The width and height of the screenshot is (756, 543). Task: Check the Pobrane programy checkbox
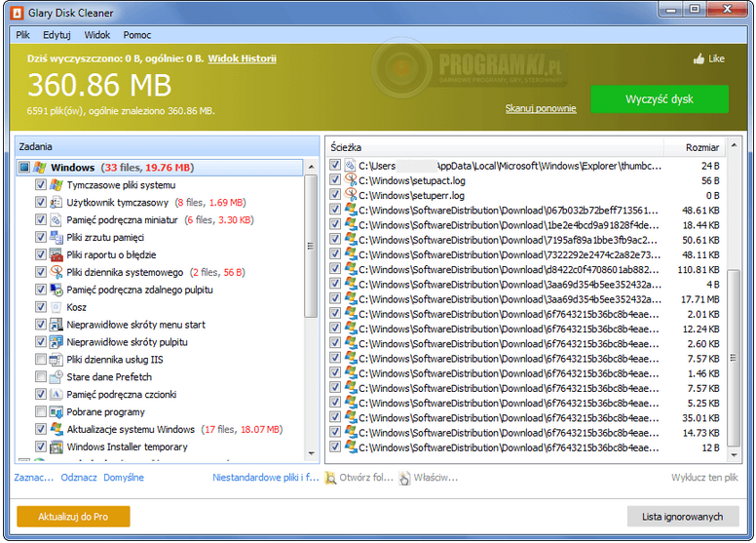(41, 411)
